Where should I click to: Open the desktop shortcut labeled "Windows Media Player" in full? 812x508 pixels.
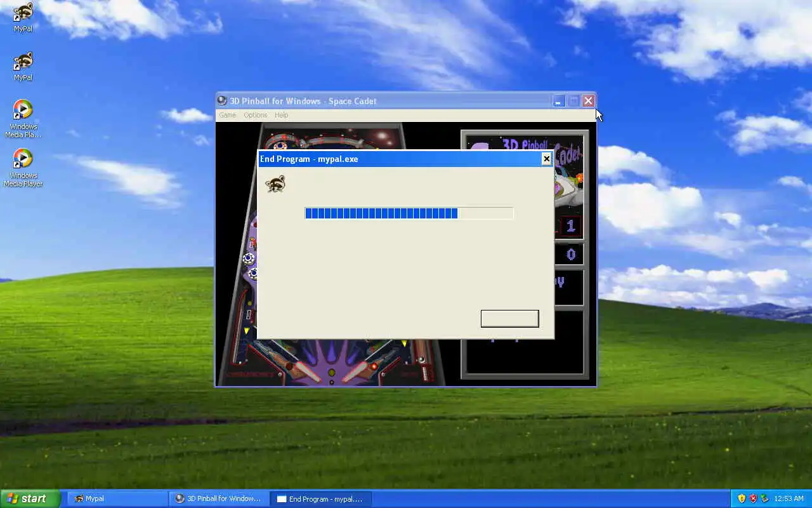click(23, 168)
